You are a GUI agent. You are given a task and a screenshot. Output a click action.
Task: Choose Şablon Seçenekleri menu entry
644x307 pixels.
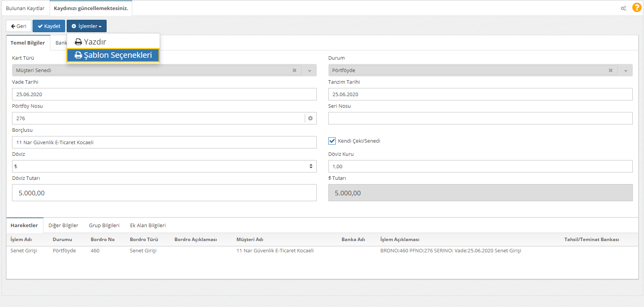click(x=113, y=55)
